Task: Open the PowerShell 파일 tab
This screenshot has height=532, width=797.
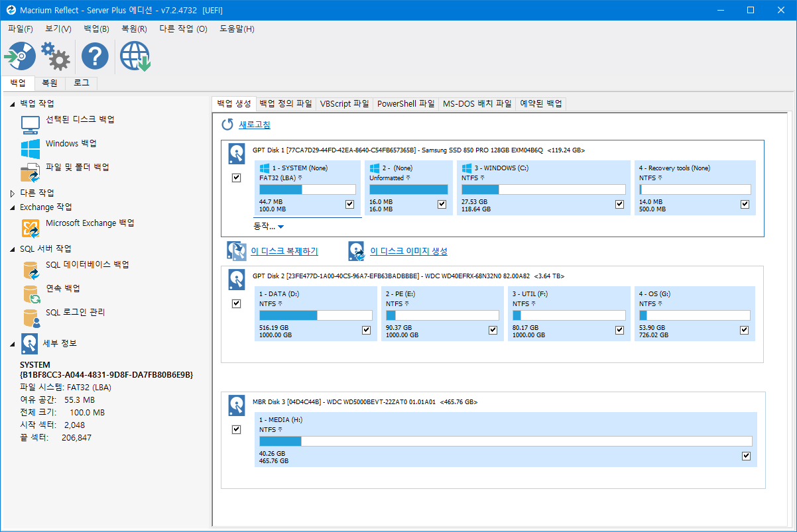Action: coord(406,104)
